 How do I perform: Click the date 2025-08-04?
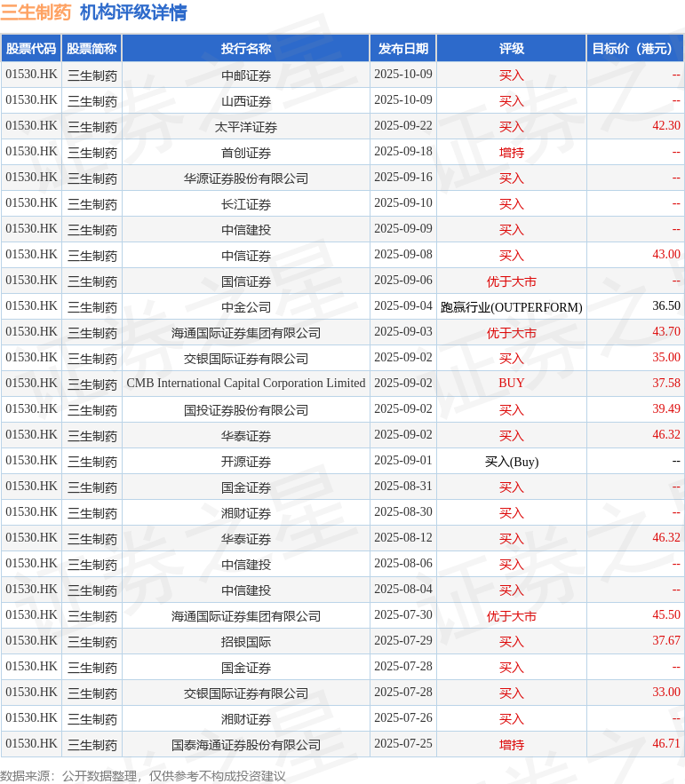pyautogui.click(x=402, y=589)
